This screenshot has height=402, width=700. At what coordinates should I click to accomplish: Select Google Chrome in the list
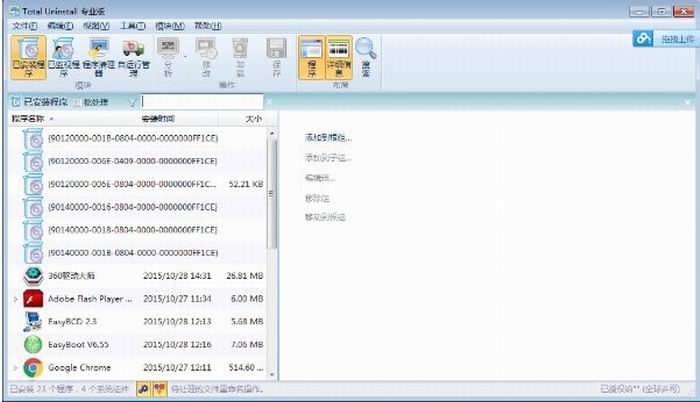click(x=138, y=368)
